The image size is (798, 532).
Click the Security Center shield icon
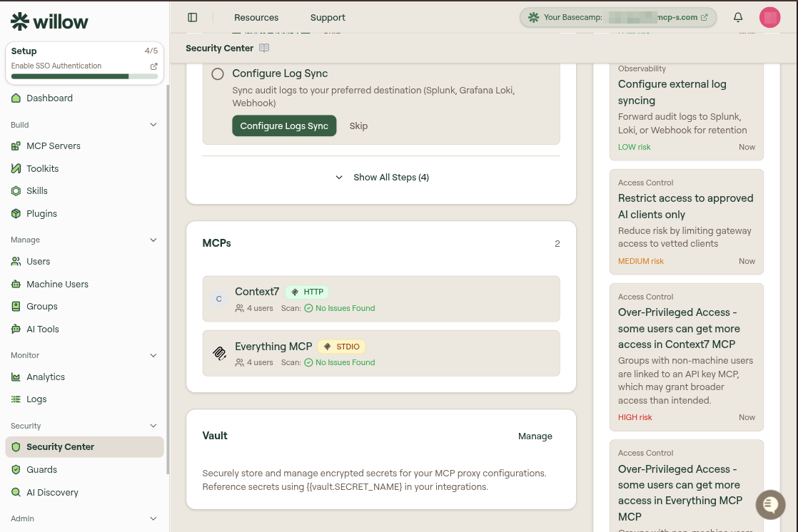(x=16, y=447)
